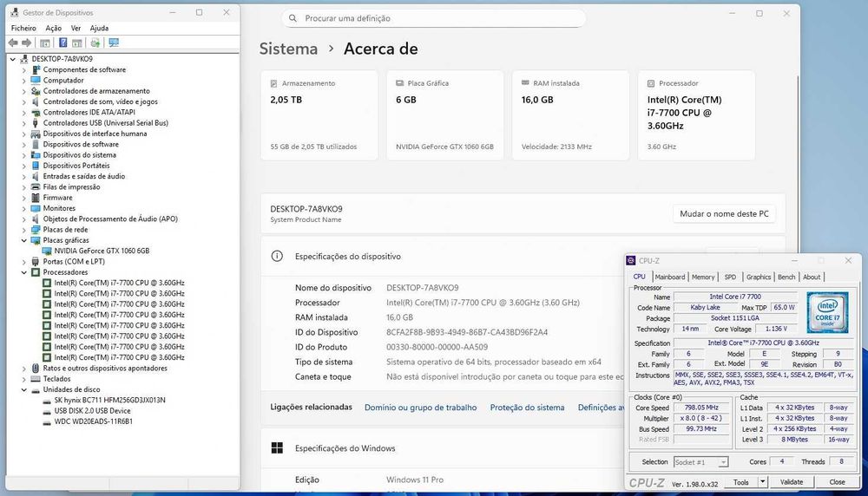Click the SK hynix BC711 disk icon
Screen dimensions: 868x496
point(47,401)
